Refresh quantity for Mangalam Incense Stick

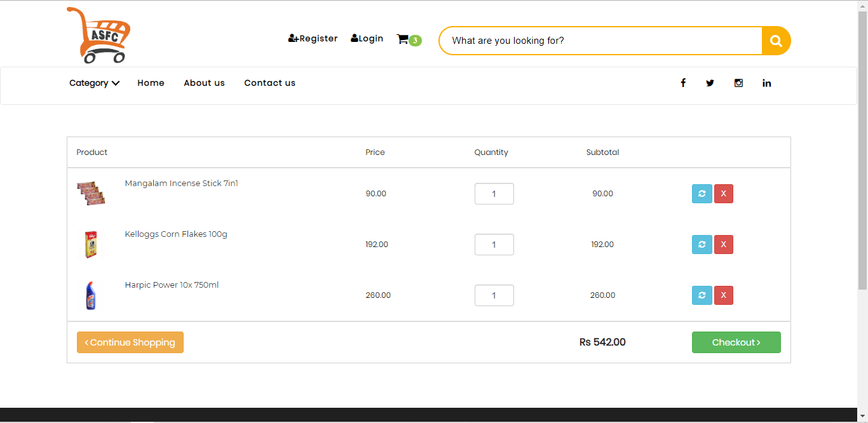coord(702,194)
